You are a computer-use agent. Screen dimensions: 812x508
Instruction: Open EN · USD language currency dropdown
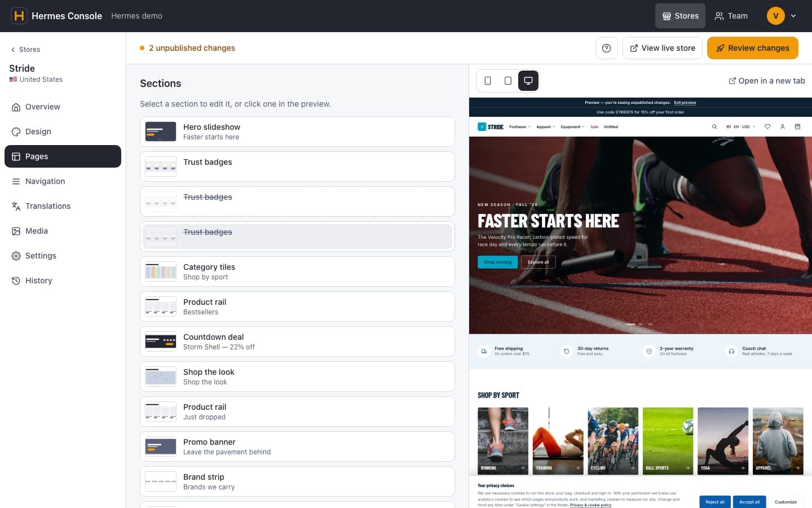(x=740, y=127)
